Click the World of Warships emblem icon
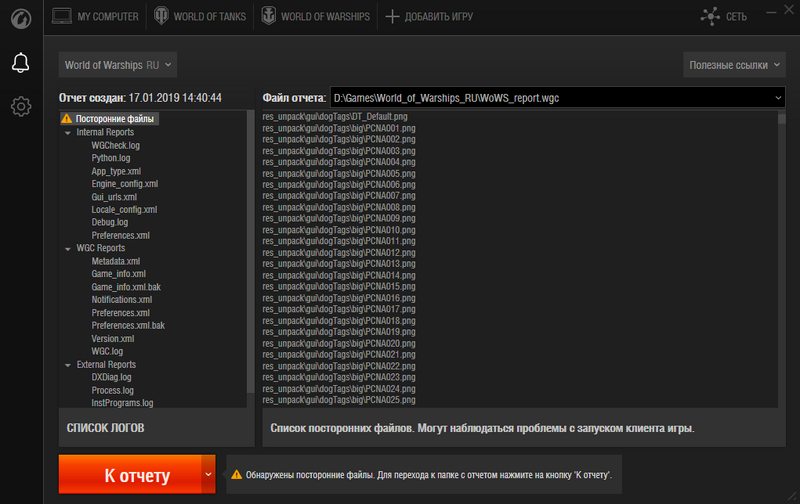The height and width of the screenshot is (504, 800). click(267, 17)
